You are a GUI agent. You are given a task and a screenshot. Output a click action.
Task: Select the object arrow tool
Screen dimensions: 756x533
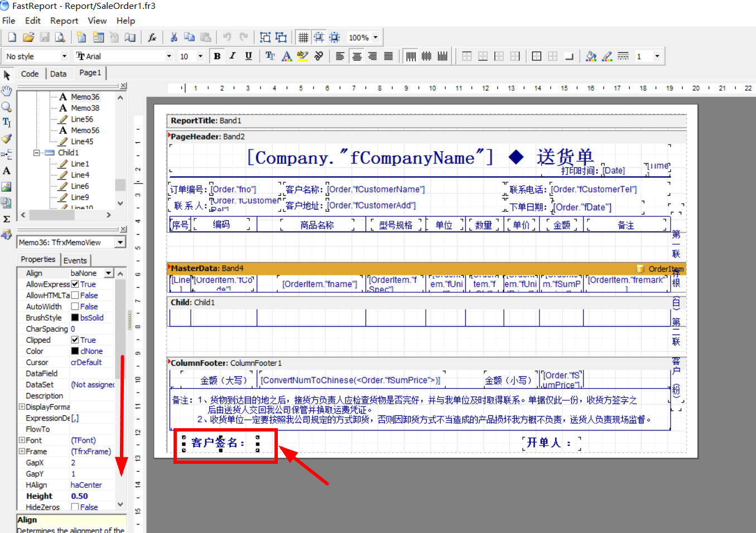click(7, 75)
